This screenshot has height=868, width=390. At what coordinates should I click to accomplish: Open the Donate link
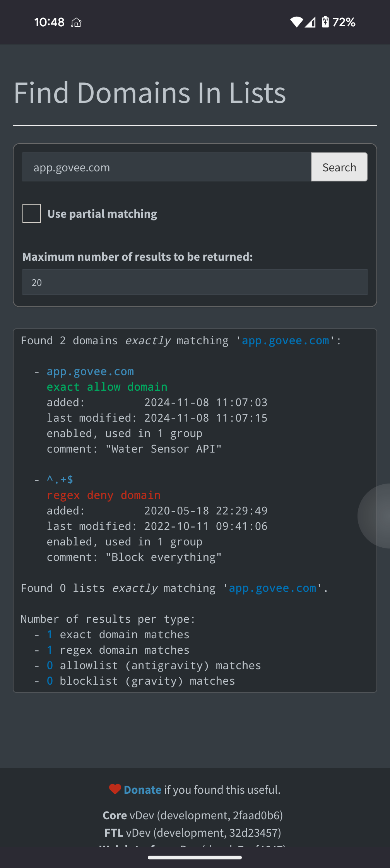[142, 790]
